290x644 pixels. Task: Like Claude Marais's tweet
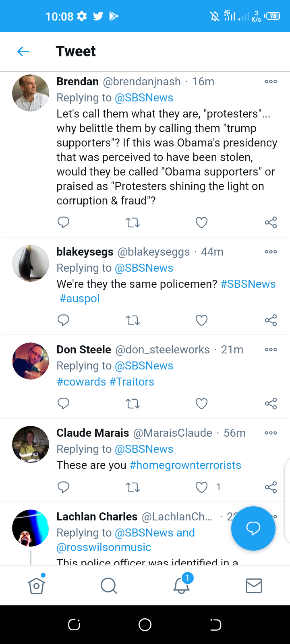[201, 487]
